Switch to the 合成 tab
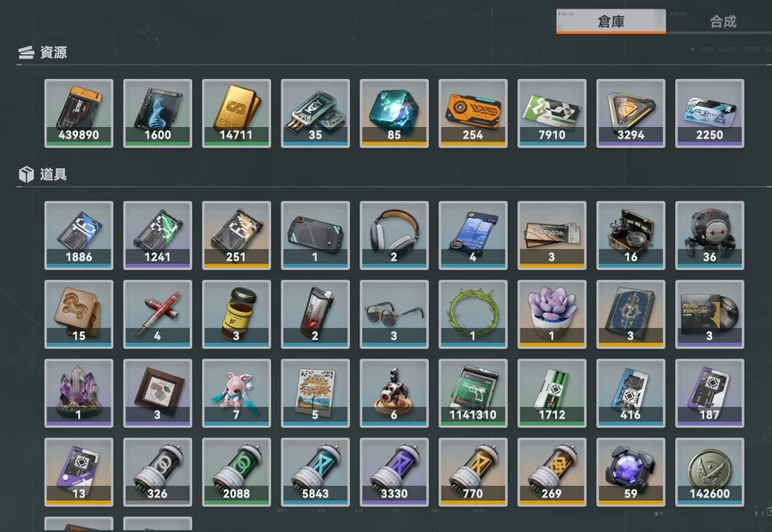 click(x=722, y=21)
